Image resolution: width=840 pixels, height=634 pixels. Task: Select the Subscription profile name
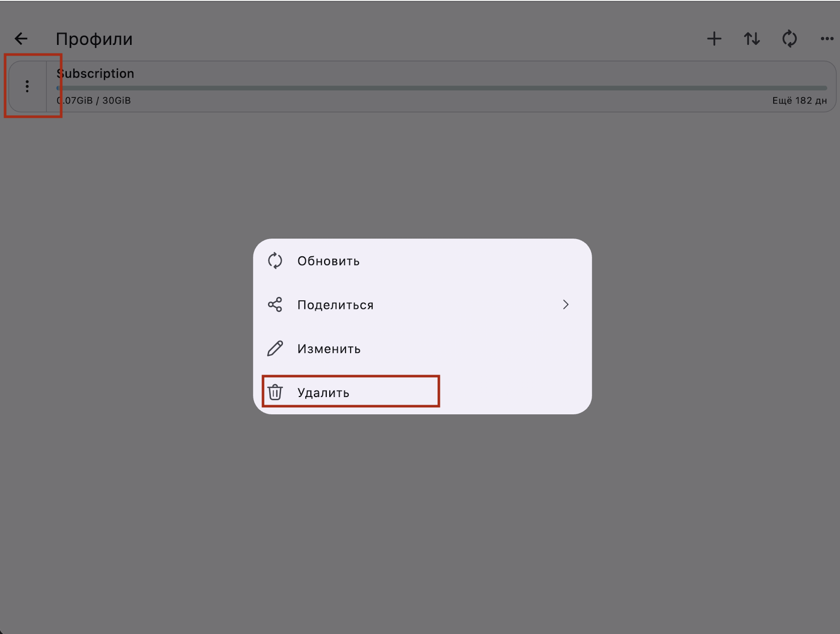point(95,73)
